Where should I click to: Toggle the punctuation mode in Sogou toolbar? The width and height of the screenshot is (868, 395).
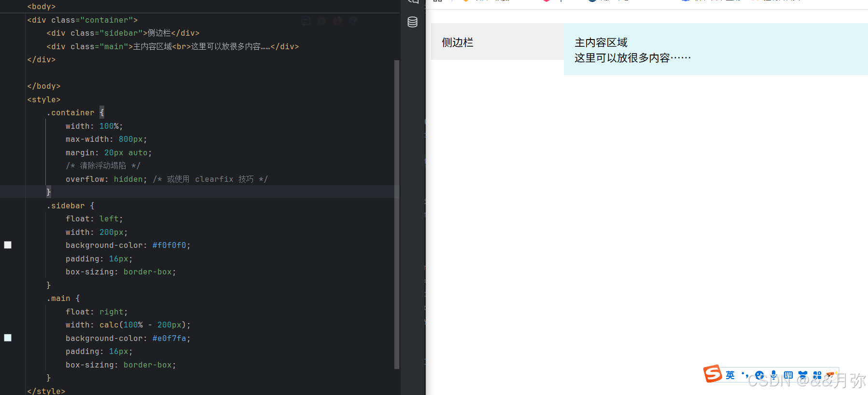coord(745,375)
